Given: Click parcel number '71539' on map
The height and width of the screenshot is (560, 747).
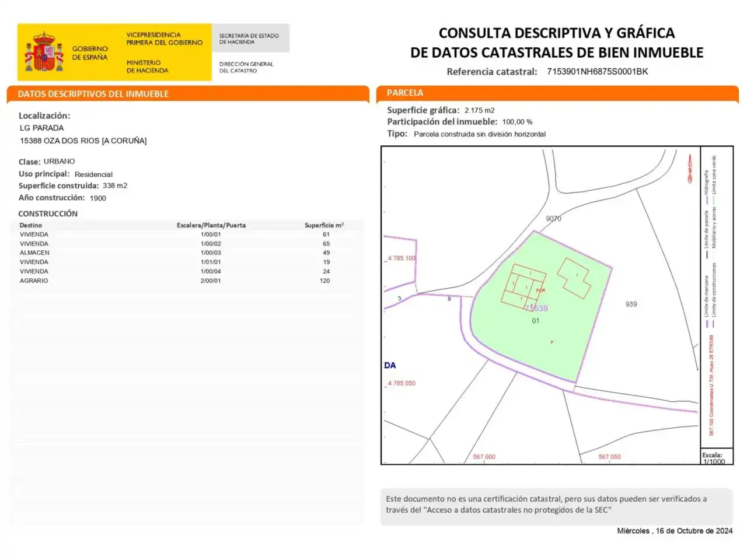Looking at the screenshot, I should [x=536, y=308].
